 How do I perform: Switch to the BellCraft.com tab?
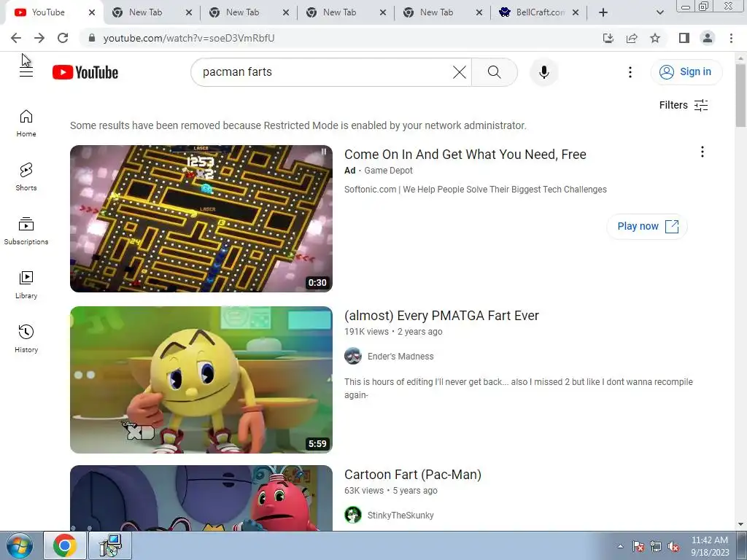click(x=539, y=12)
